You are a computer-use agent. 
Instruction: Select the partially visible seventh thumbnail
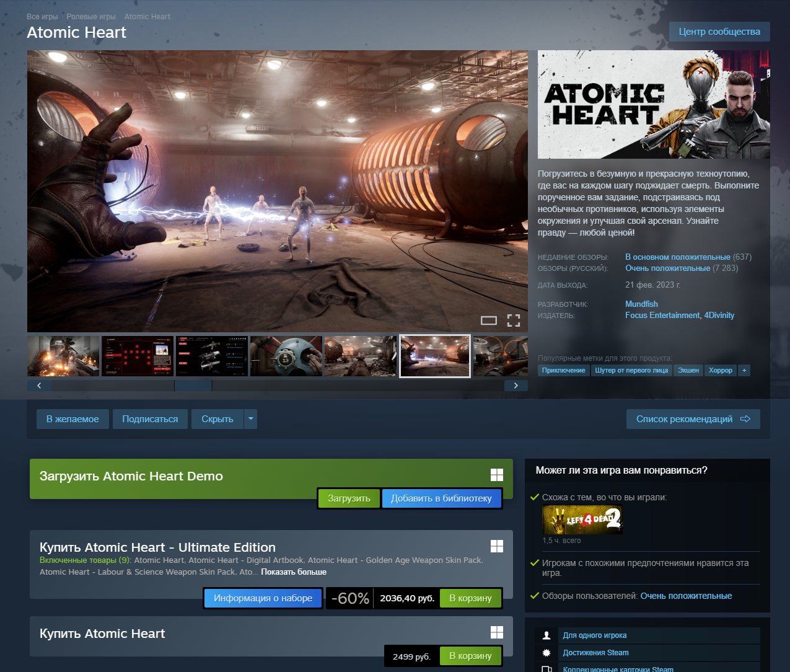501,356
